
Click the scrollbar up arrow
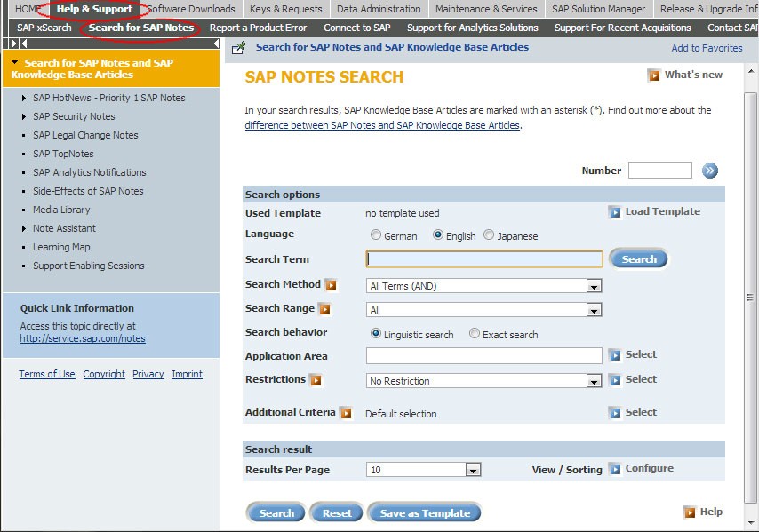point(750,72)
